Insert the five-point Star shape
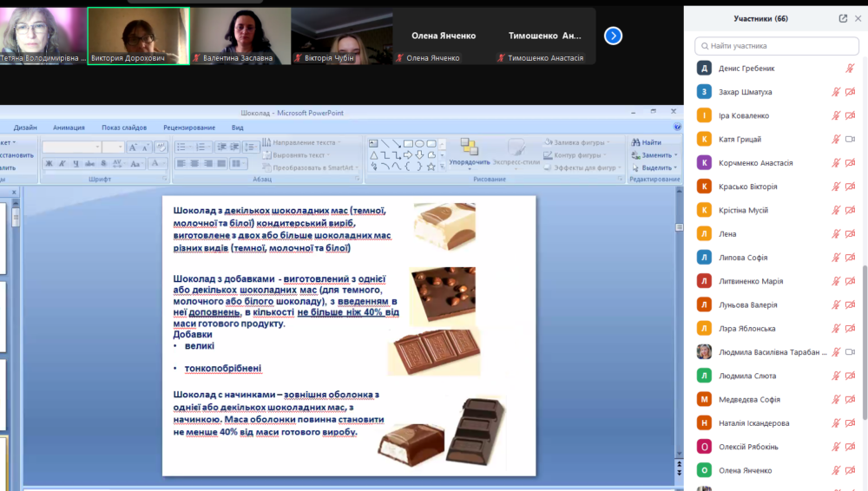Image resolution: width=868 pixels, height=491 pixels. pos(431,167)
